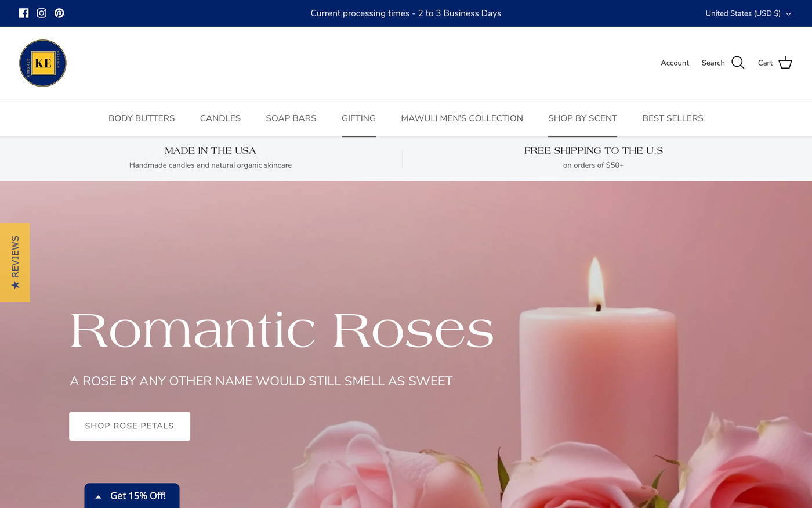Open the Pinterest profile icon

click(59, 13)
